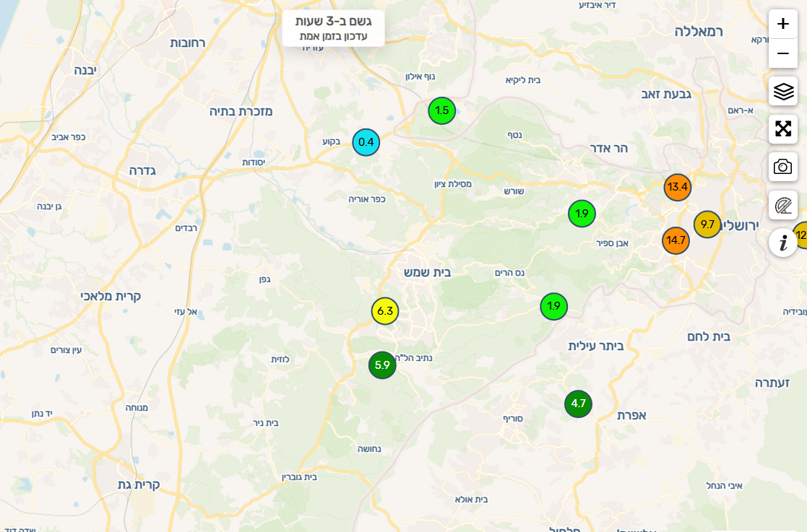This screenshot has width=807, height=532.
Task: Zoom in on the map
Action: tap(783, 24)
